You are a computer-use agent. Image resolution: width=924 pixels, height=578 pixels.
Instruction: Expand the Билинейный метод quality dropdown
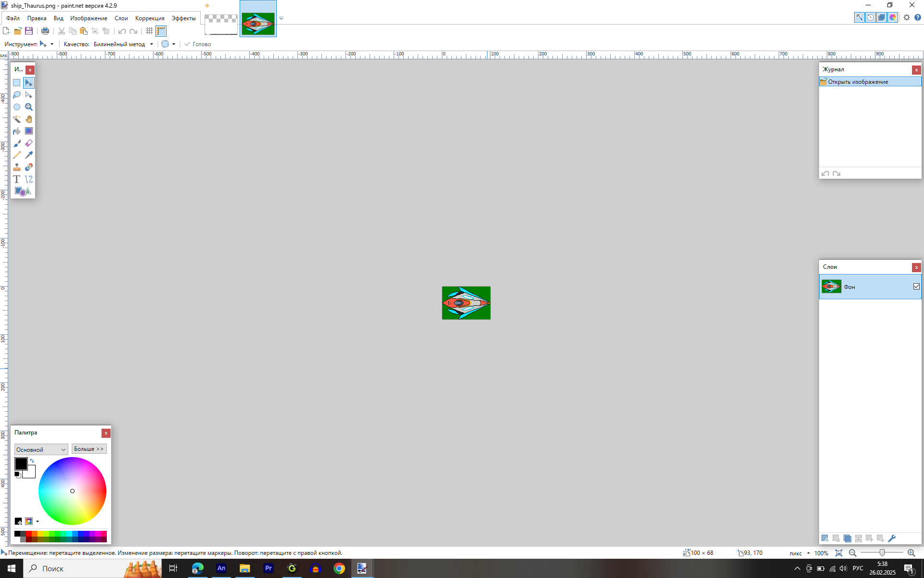pyautogui.click(x=151, y=44)
